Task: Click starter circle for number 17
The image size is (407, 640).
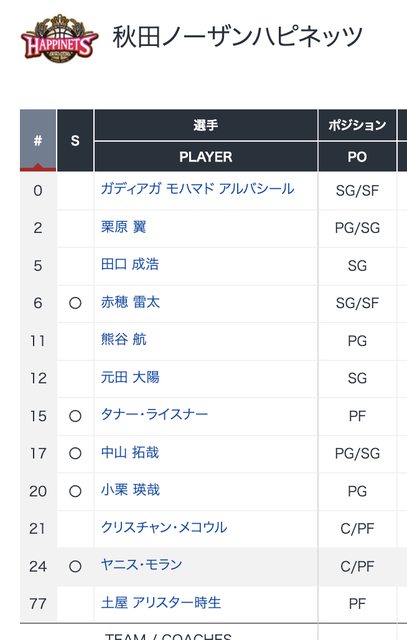Action: [75, 453]
